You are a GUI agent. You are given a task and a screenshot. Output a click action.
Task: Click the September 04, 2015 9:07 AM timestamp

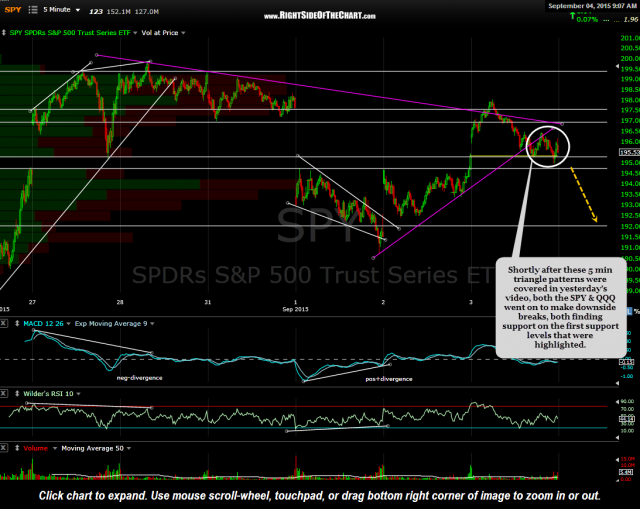point(592,6)
